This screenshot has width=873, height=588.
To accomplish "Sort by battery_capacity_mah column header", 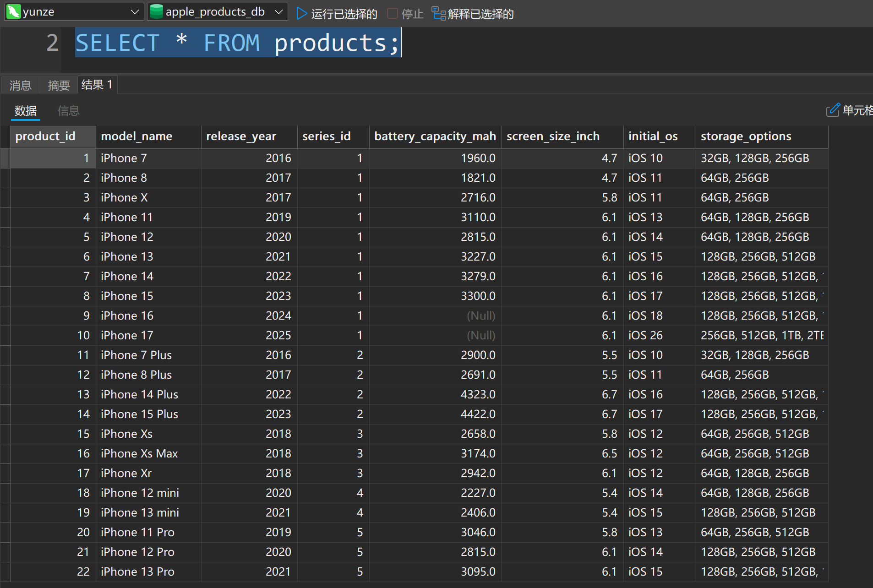I will pyautogui.click(x=435, y=136).
